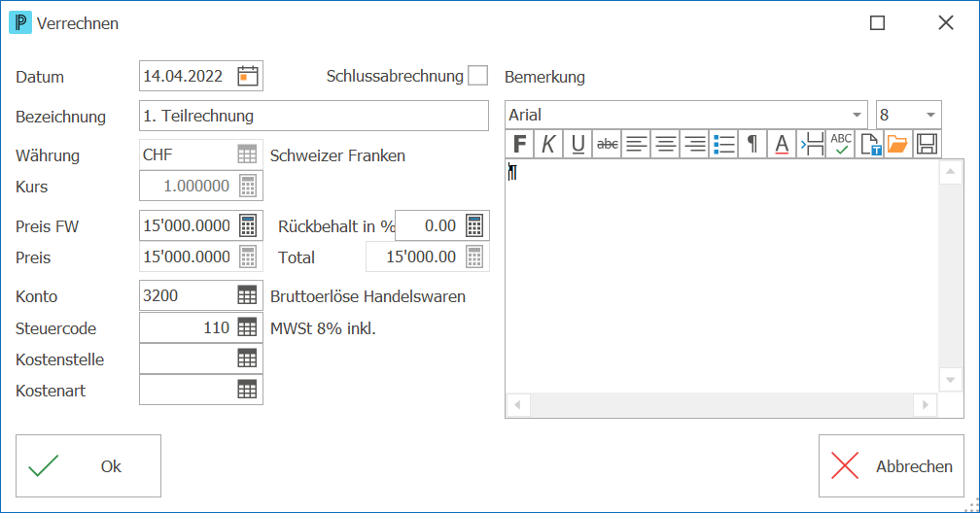Align the remark text left
The height and width of the screenshot is (513, 980).
(x=636, y=145)
